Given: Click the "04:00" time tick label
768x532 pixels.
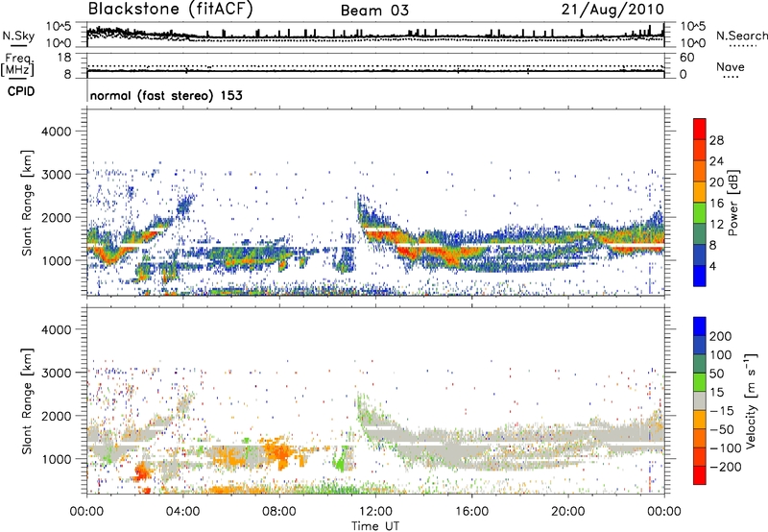Looking at the screenshot, I should click(x=182, y=512).
